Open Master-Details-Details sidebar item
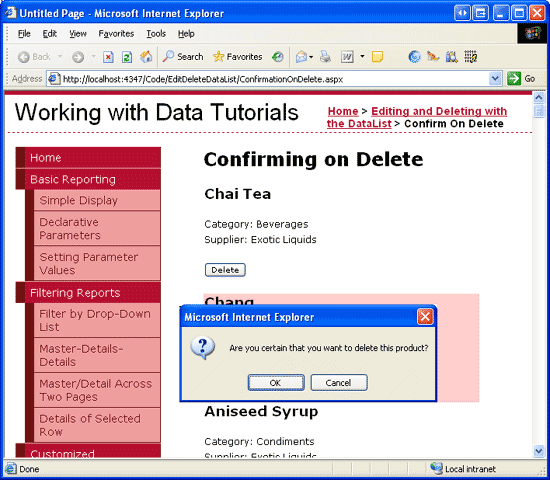 tap(97, 355)
